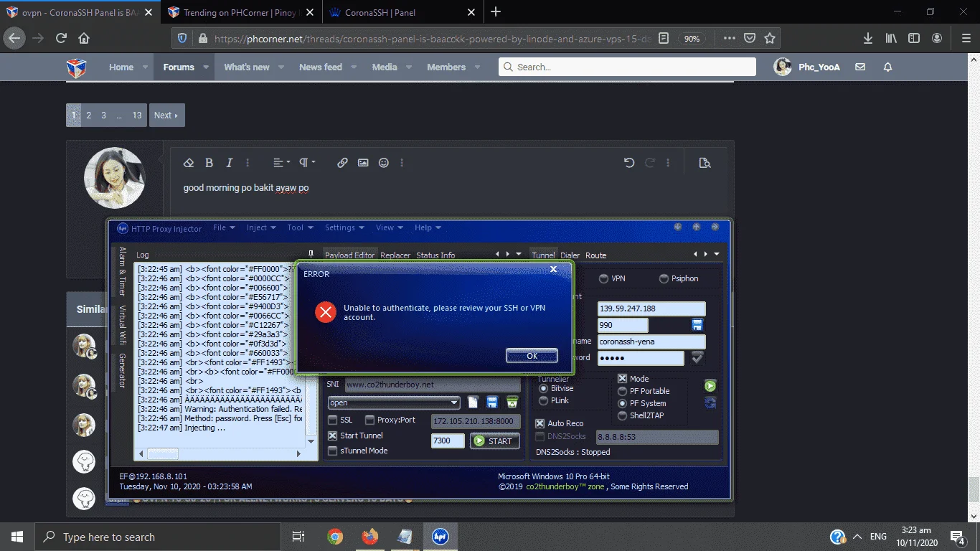Click the green recycle bin payload icon
The width and height of the screenshot is (980, 551).
(512, 402)
